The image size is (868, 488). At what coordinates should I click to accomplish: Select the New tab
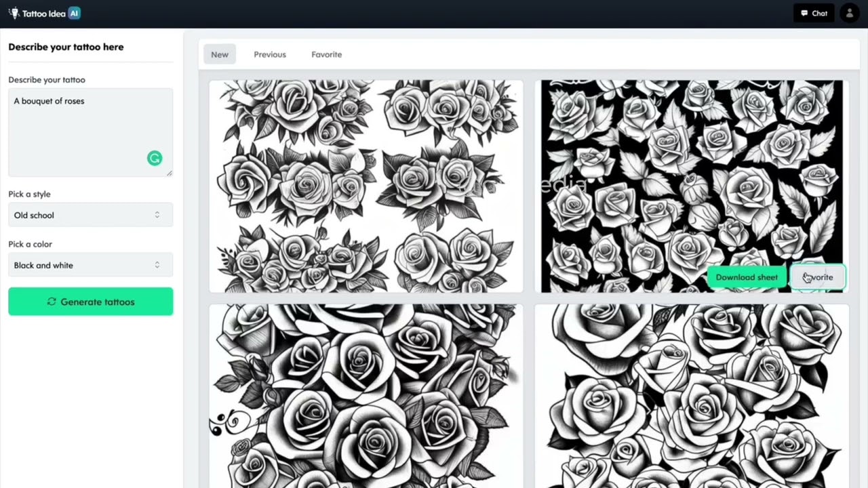tap(219, 54)
